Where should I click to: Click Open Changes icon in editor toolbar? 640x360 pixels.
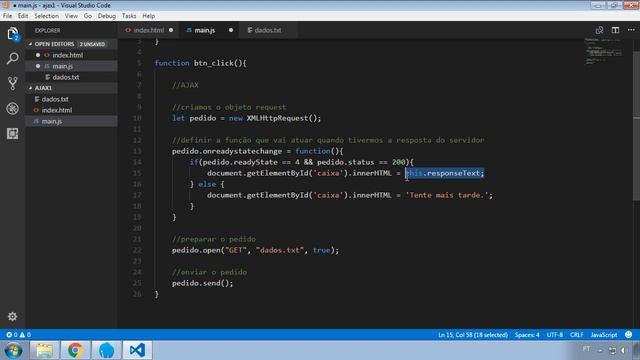[599, 30]
